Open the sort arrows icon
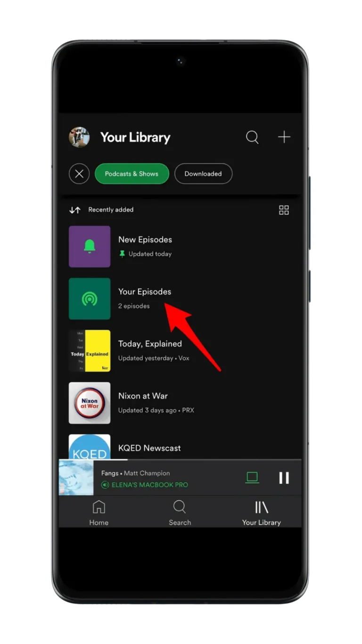Screen dimensions: 362x644 coord(75,210)
